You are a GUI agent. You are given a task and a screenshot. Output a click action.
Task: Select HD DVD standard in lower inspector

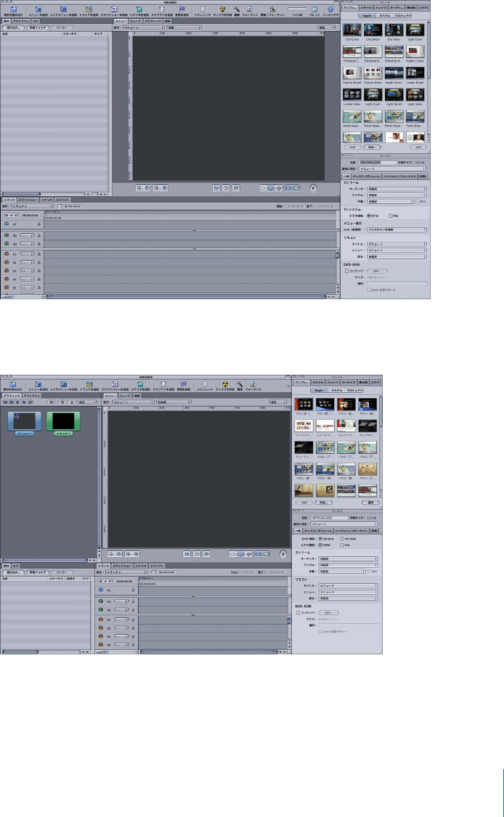[342, 539]
